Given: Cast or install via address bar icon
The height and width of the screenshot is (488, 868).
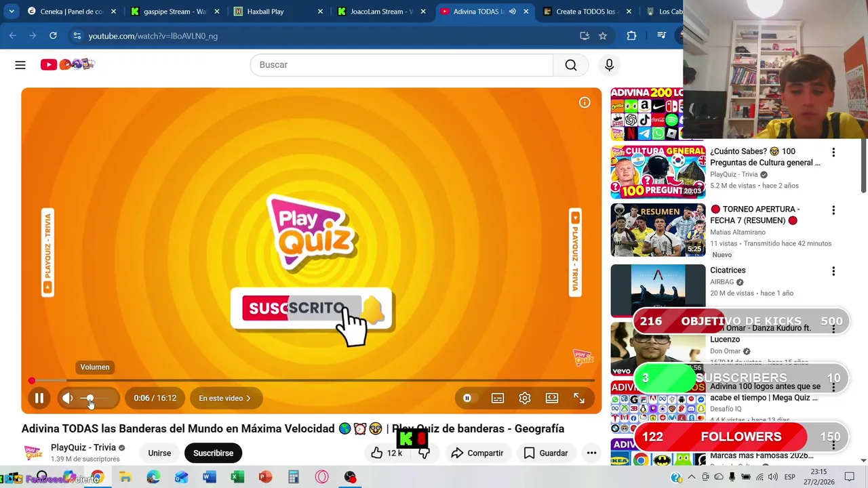Looking at the screenshot, I should 585,36.
